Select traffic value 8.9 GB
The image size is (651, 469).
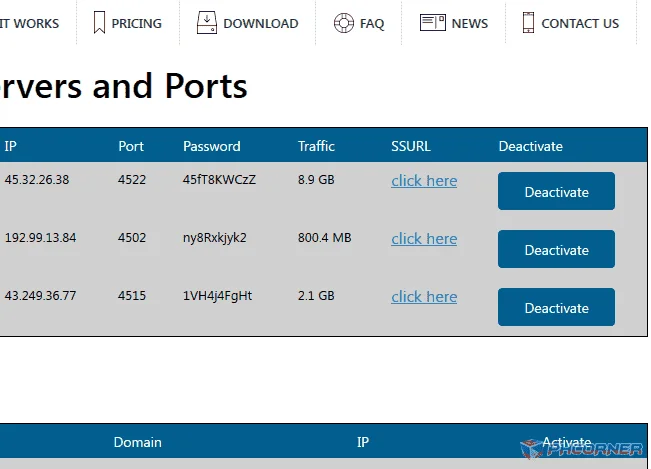point(316,180)
